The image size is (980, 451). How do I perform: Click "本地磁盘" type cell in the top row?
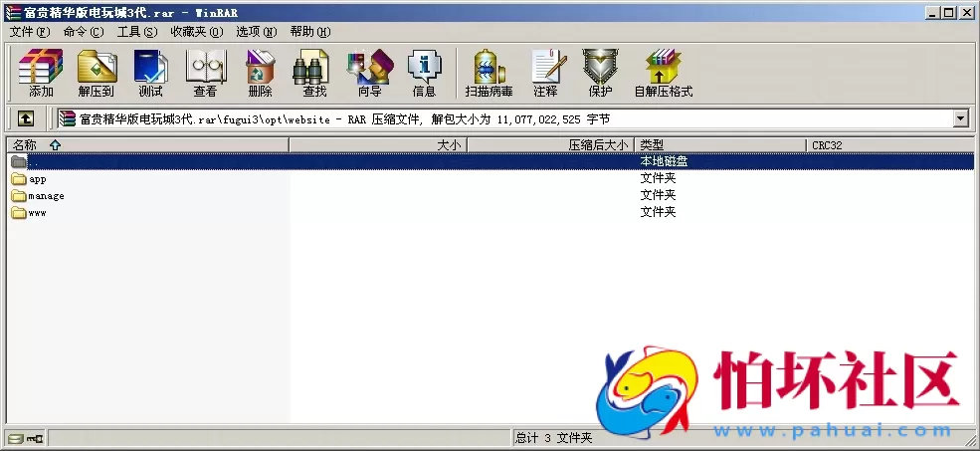click(x=665, y=161)
